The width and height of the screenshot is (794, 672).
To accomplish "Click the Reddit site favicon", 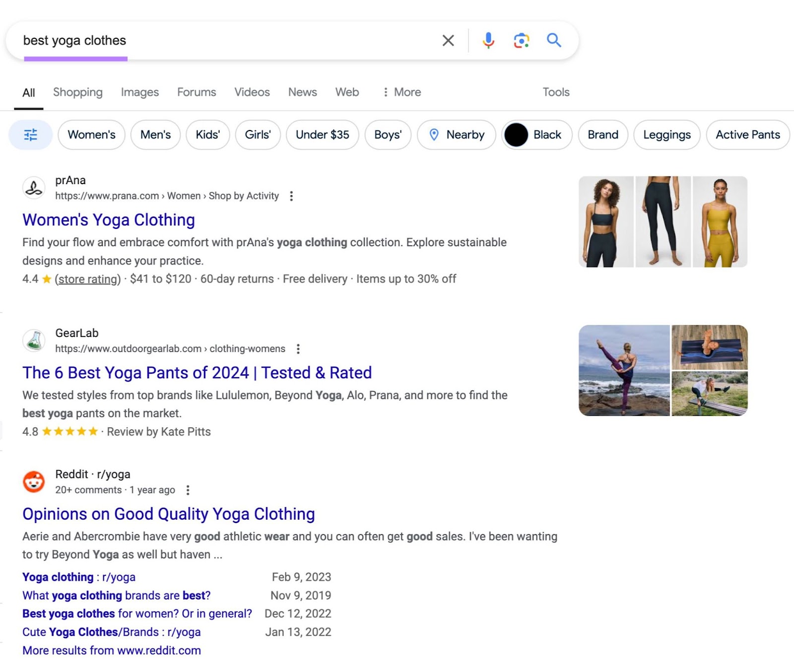I will click(34, 482).
